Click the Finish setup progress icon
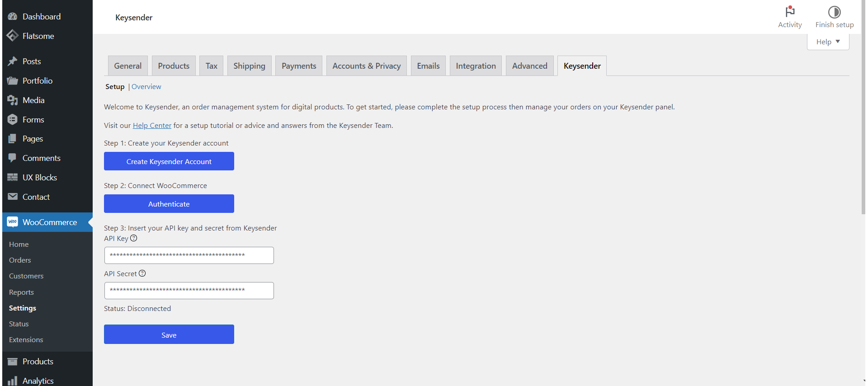Screen dimensions: 868x386 pos(835,12)
